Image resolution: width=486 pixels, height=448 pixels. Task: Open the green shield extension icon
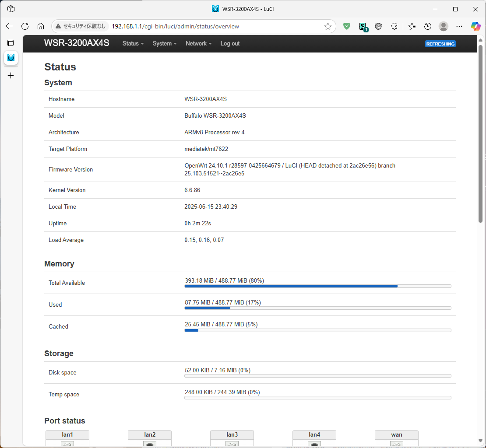point(347,26)
